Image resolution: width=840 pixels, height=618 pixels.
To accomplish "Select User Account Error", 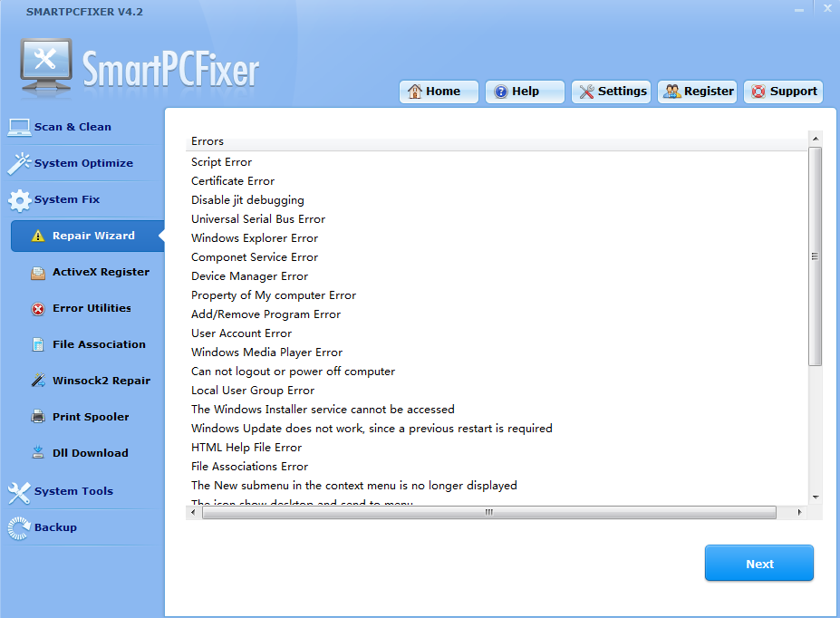I will point(242,333).
